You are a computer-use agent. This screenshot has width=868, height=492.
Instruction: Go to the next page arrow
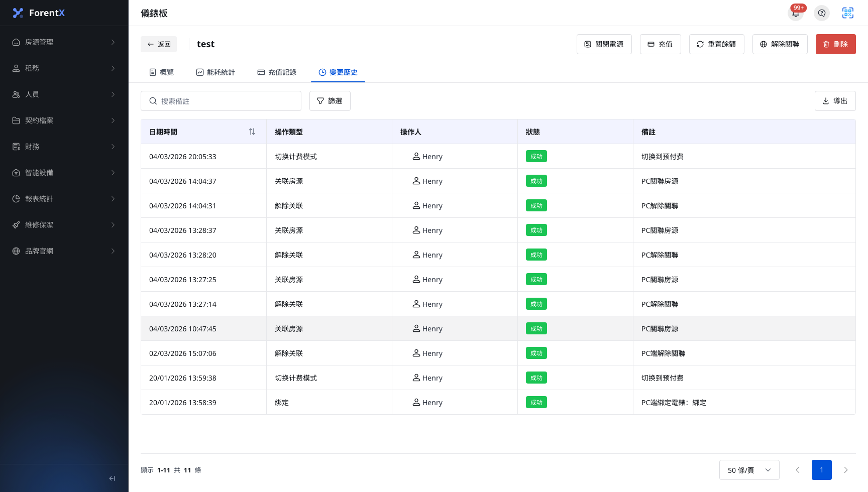pos(846,470)
